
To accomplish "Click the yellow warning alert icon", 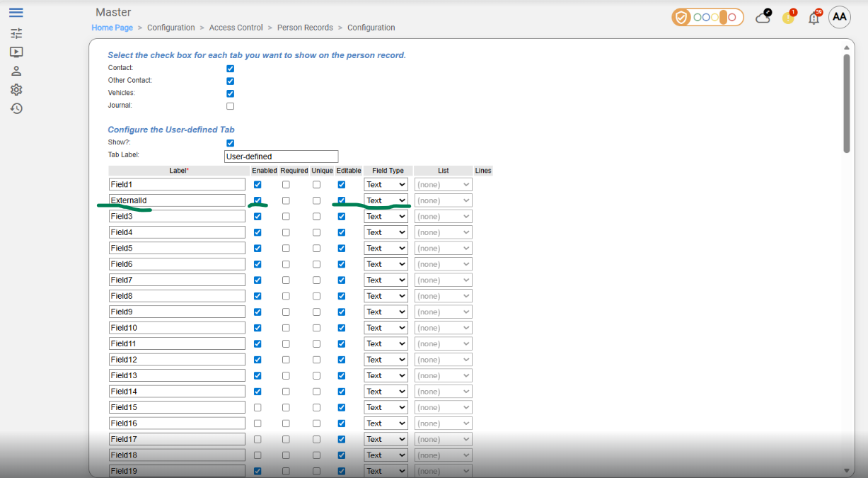I will (x=788, y=18).
